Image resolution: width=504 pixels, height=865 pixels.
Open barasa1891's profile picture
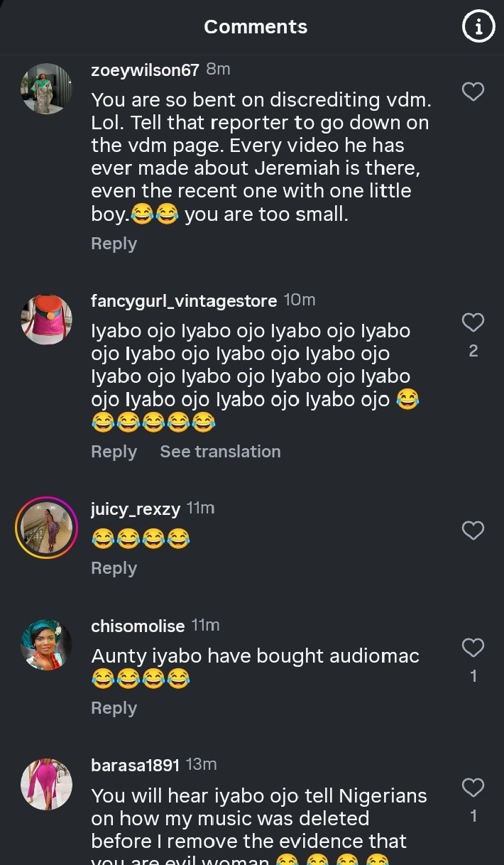(47, 784)
